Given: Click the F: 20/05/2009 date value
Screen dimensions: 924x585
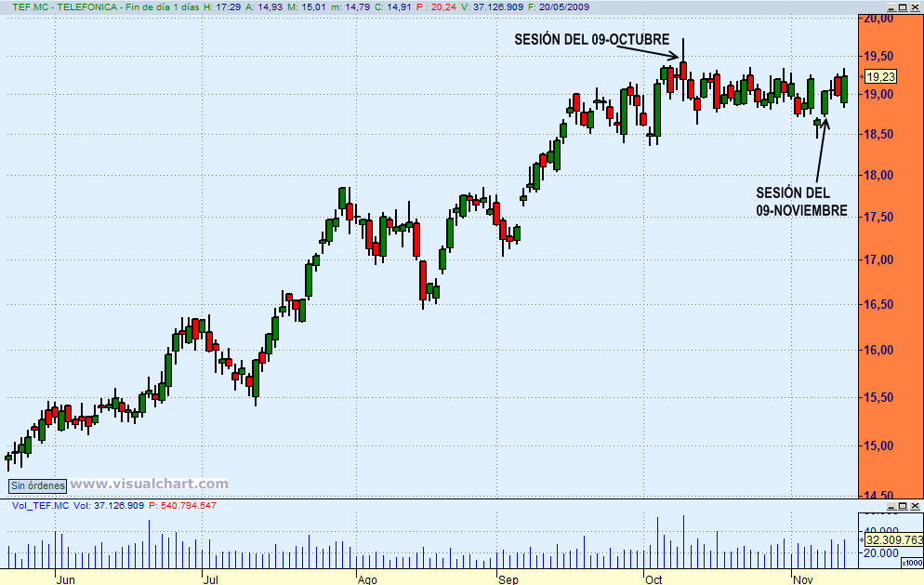Looking at the screenshot, I should click(x=558, y=7).
